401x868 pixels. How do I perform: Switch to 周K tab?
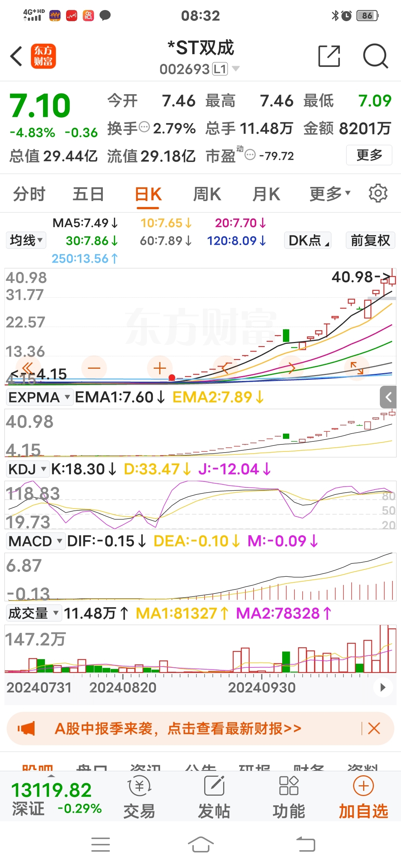tap(207, 194)
